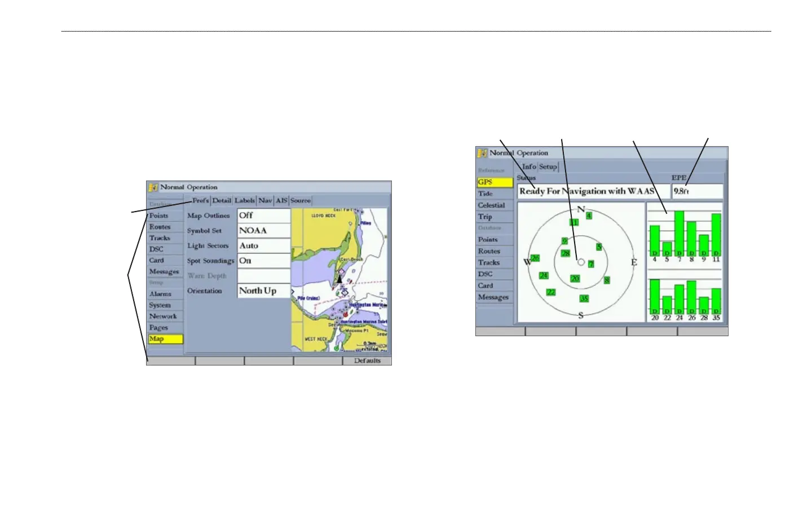Open the Prefs tab
The width and height of the screenshot is (812, 528).
pyautogui.click(x=201, y=200)
